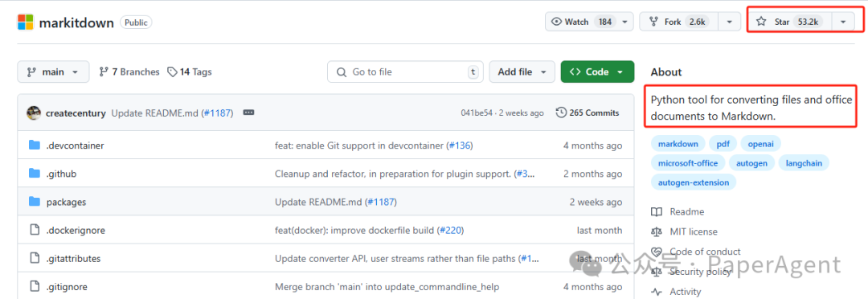Open pull request #1187 in the latest commit header
Screen dimensions: 868x299
click(218, 113)
